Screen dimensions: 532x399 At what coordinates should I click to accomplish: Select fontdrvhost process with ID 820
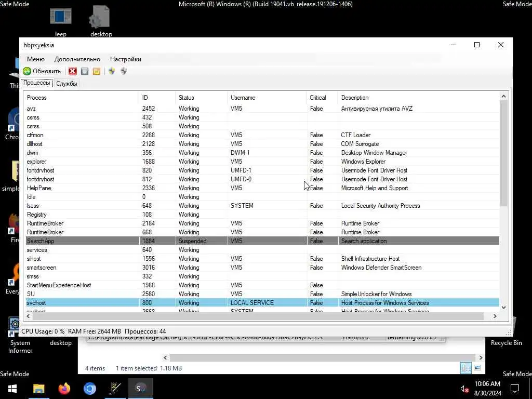[262, 170]
